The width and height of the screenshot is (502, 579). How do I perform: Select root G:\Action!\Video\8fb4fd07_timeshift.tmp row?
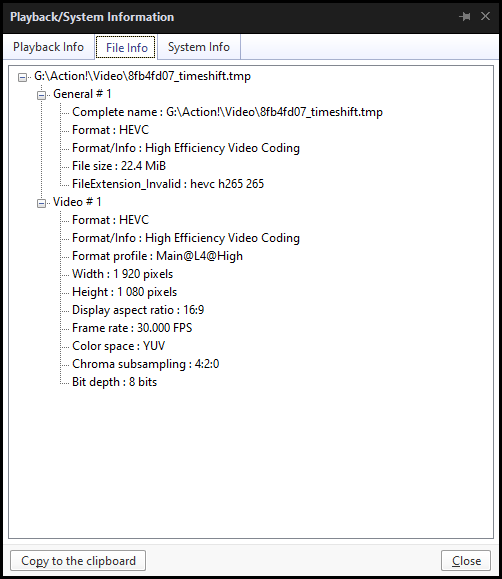pyautogui.click(x=142, y=76)
